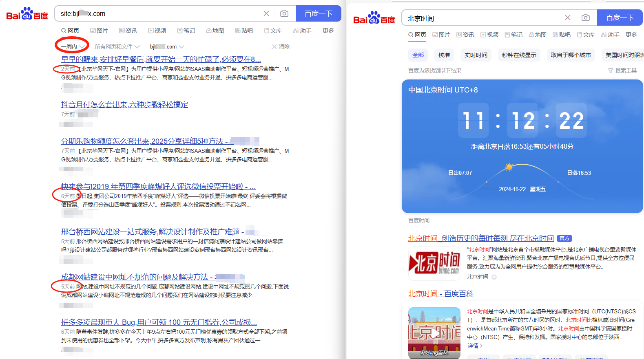Open 视频 tab in left window
This screenshot has width=644, height=359.
click(x=157, y=31)
